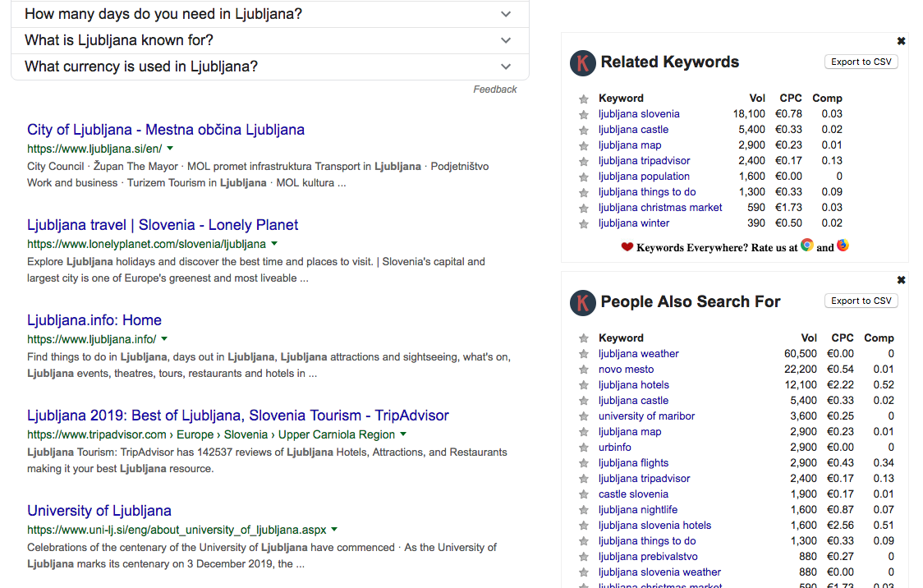Screen dimensions: 923x588
Task: Star the People Also Search For 'ljubljana castle' row
Action: point(583,402)
